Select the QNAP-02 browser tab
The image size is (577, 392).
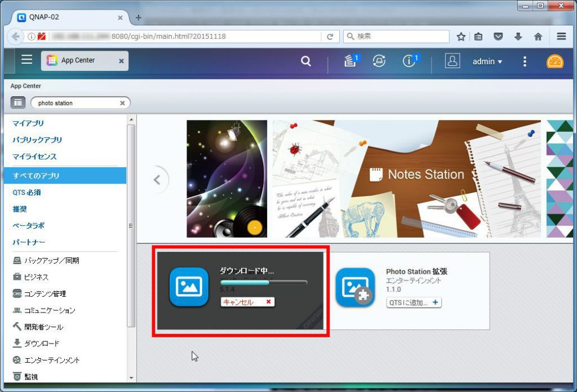pyautogui.click(x=70, y=17)
